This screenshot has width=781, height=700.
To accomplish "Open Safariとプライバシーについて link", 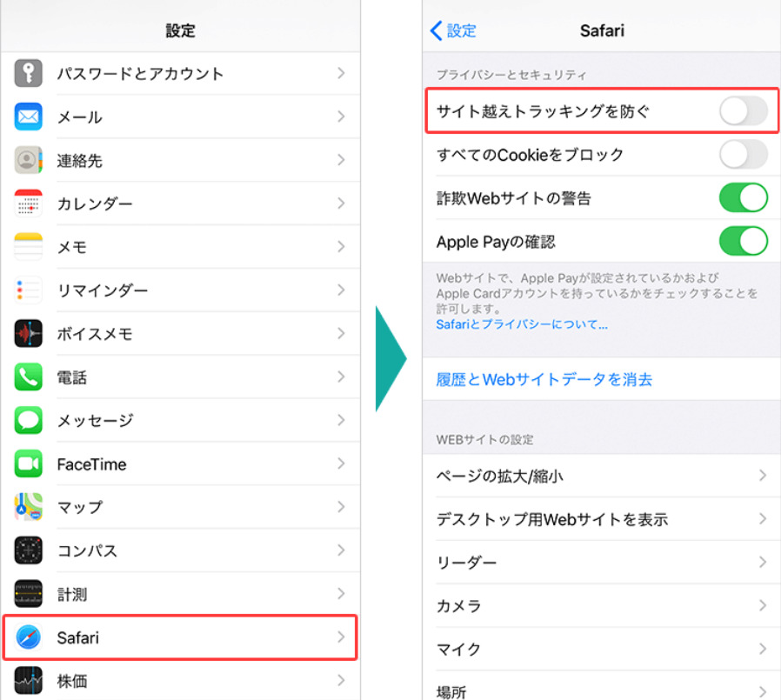I will (522, 324).
